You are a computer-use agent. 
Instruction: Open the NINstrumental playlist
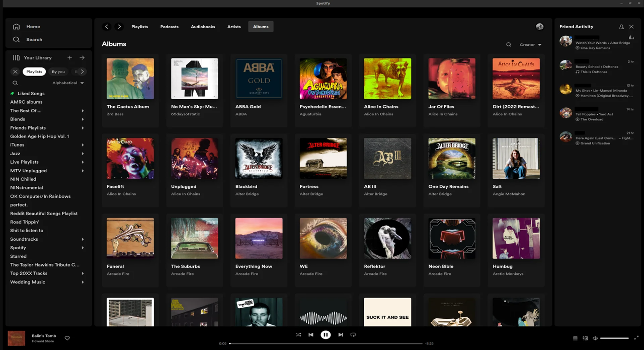pyautogui.click(x=27, y=188)
